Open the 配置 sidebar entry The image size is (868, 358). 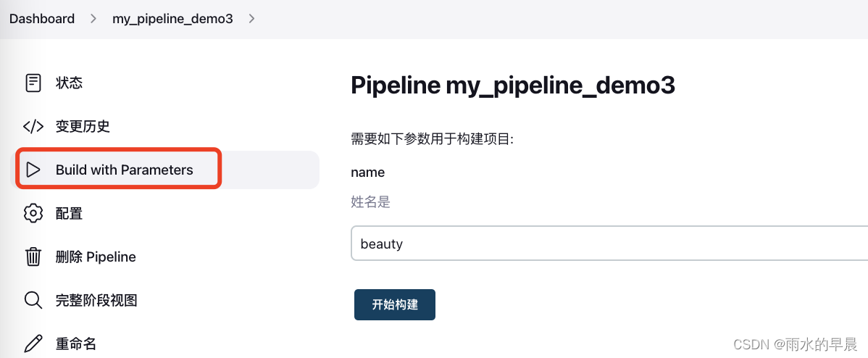click(x=70, y=214)
